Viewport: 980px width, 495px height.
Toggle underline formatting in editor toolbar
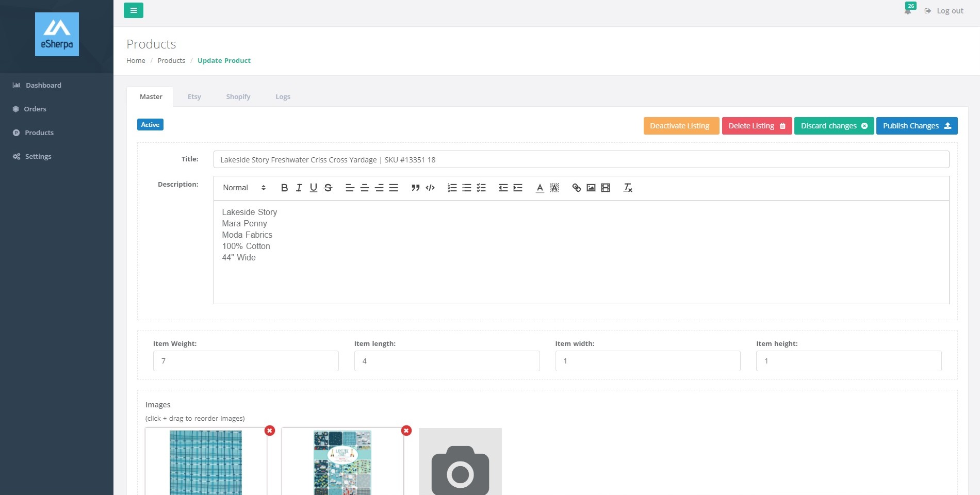(x=313, y=188)
